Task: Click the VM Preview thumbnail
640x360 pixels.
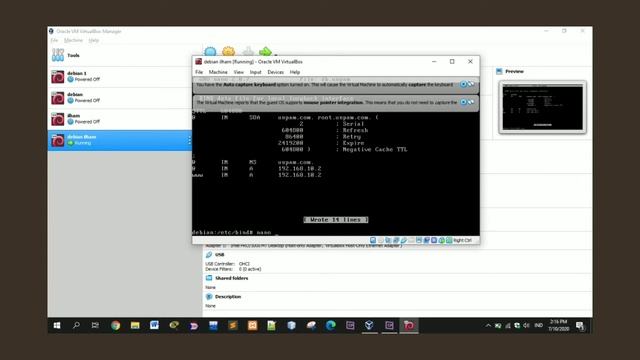Action: [x=542, y=107]
